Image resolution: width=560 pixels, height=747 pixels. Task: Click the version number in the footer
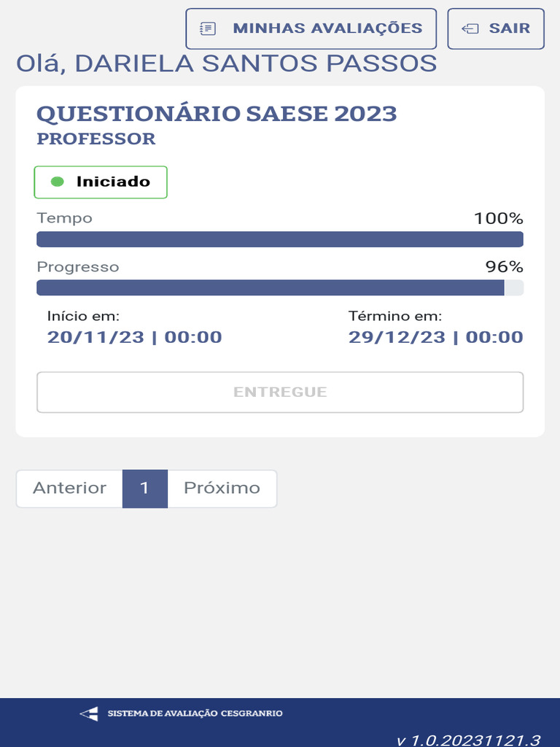pyautogui.click(x=468, y=739)
